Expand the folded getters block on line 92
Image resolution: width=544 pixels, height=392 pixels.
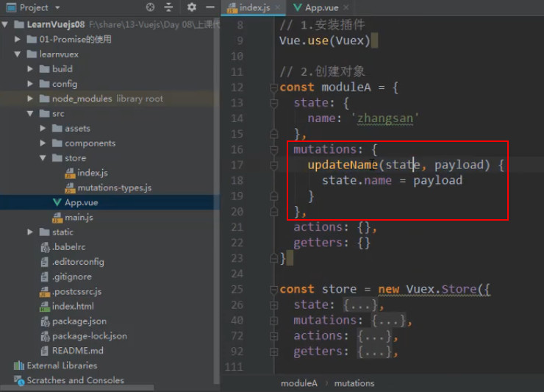273,352
